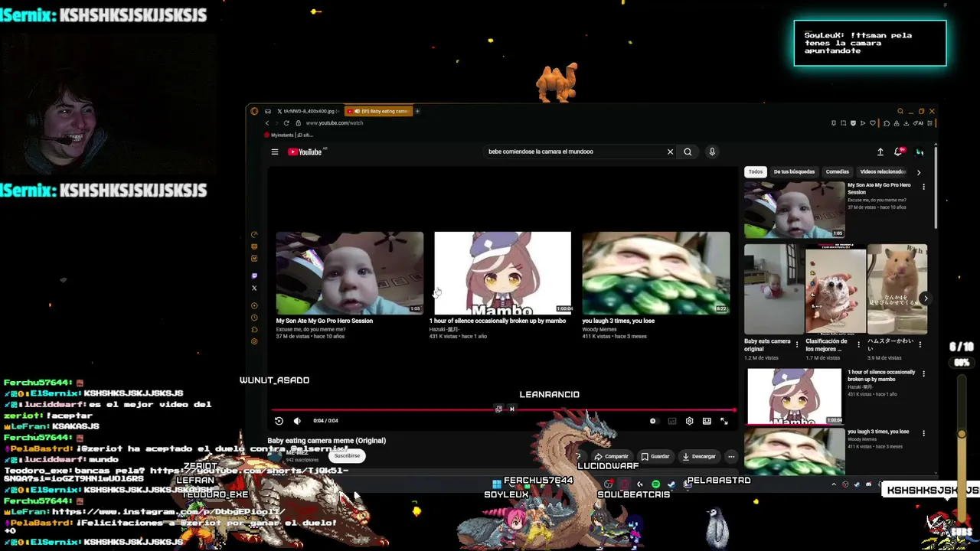The image size is (980, 551).
Task: Replay the finished video
Action: point(279,420)
